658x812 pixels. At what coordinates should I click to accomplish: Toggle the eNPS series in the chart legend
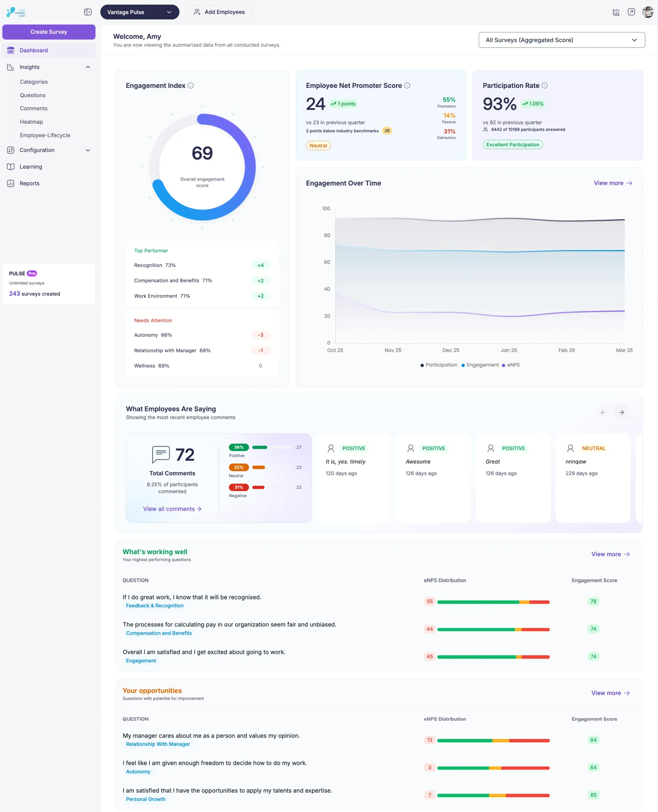pyautogui.click(x=511, y=365)
